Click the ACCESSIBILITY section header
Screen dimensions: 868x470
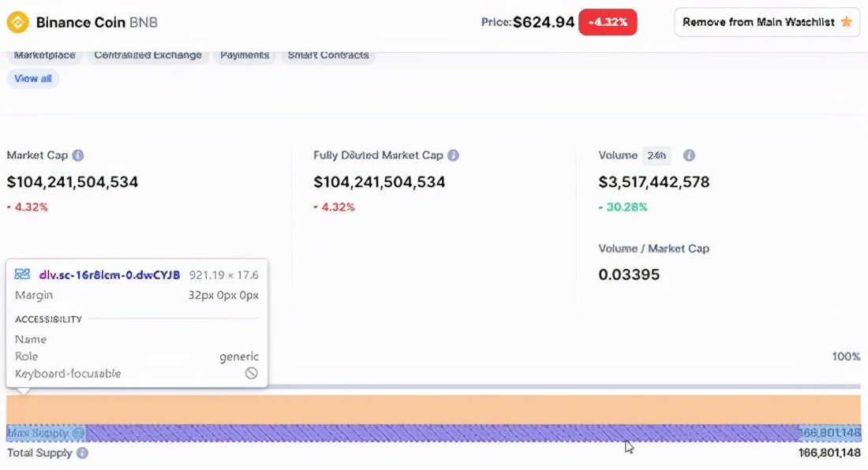(48, 319)
